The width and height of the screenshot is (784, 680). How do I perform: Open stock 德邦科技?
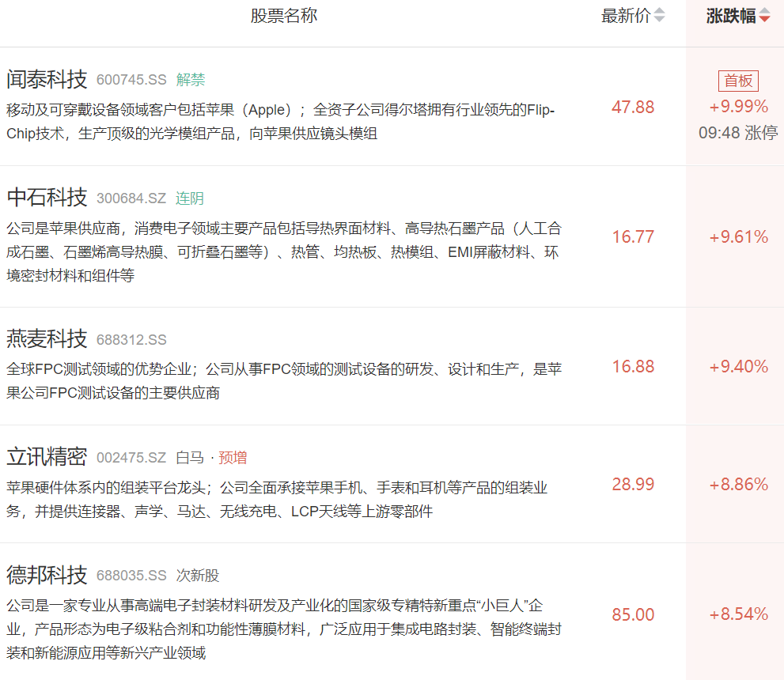[x=47, y=575]
